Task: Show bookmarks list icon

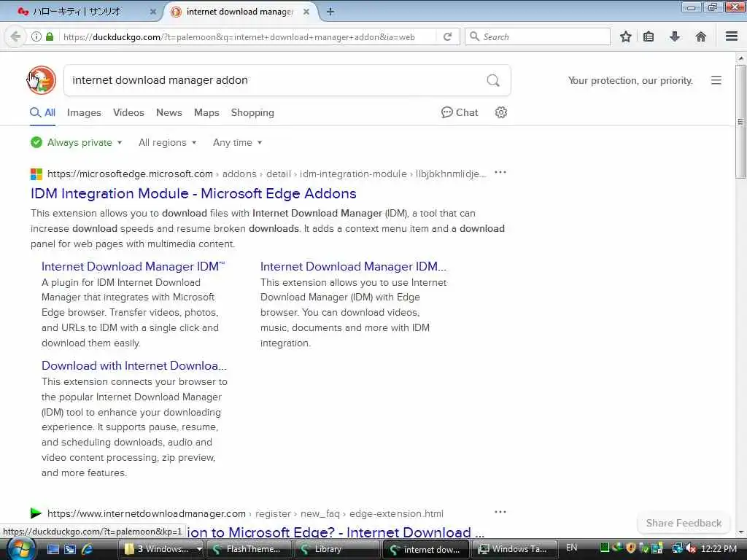Action: coord(649,36)
